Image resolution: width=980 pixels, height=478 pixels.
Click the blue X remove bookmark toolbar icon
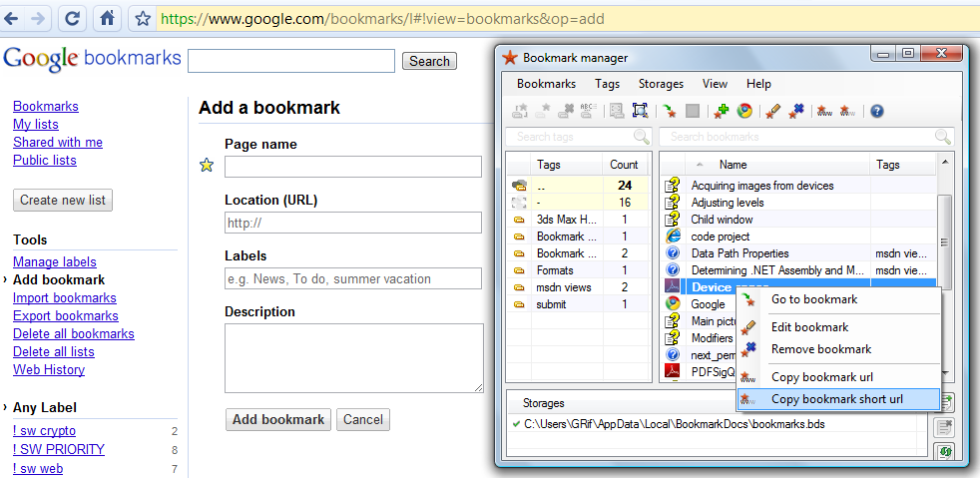[x=795, y=111]
